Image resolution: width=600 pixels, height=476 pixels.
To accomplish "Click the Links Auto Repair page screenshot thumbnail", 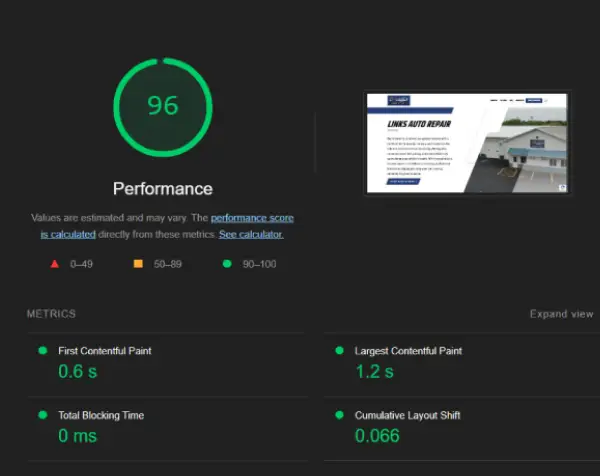I will (x=466, y=143).
